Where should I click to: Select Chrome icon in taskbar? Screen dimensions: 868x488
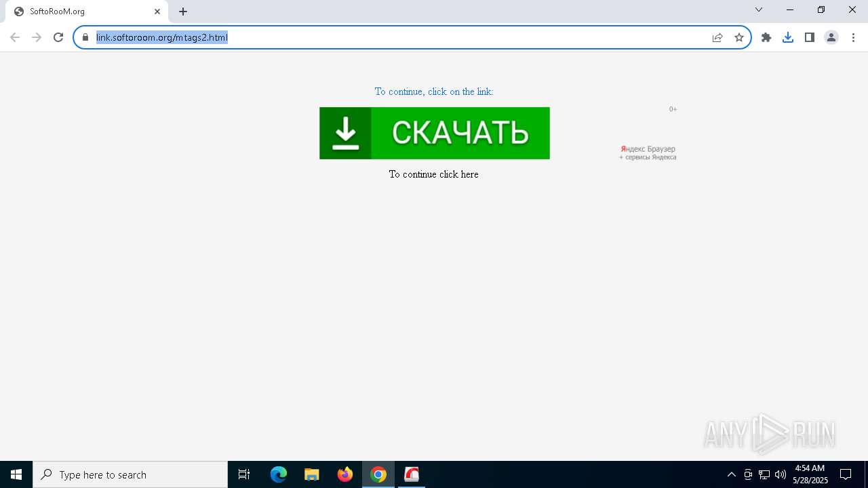click(x=378, y=474)
